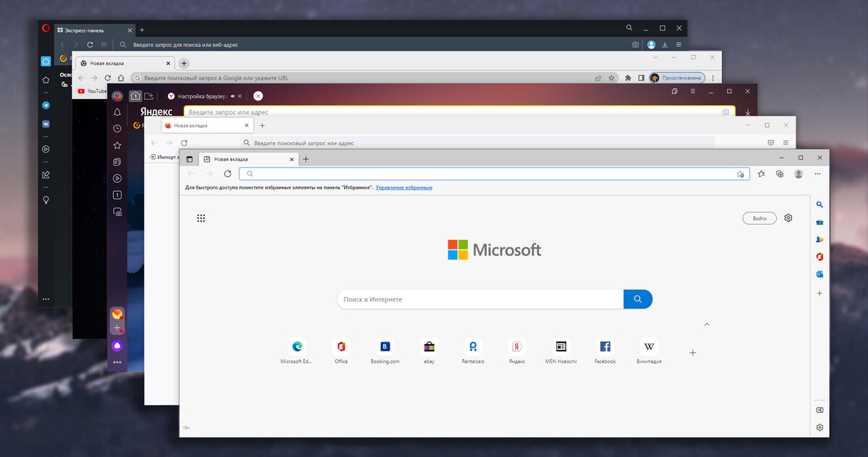This screenshot has height=457, width=868.
Task: Add this page to Edge favorites
Action: [740, 174]
